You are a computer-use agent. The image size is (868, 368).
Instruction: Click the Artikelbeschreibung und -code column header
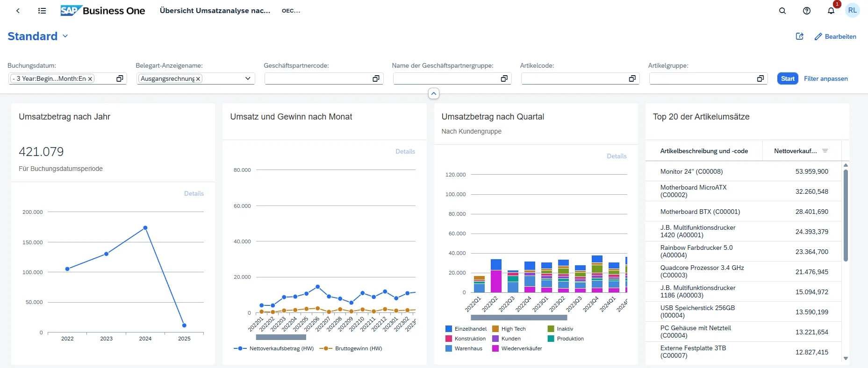703,151
